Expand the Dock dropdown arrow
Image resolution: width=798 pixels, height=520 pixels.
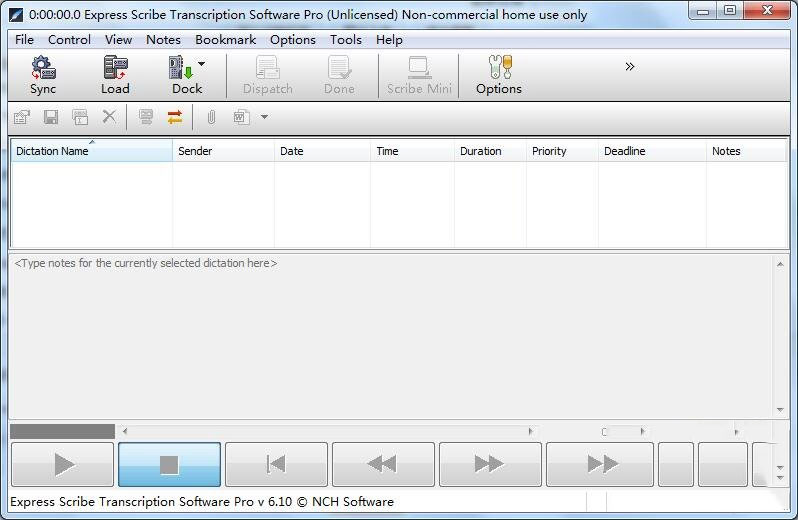(202, 64)
